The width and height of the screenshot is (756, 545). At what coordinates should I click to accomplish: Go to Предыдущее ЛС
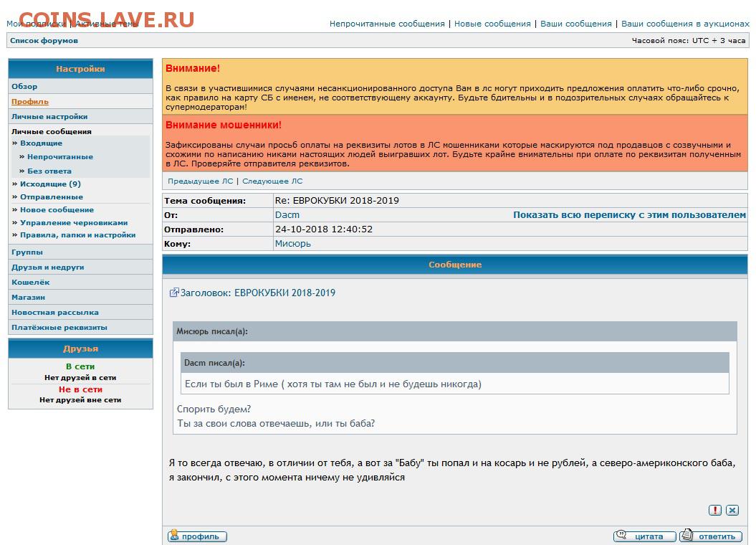point(200,181)
